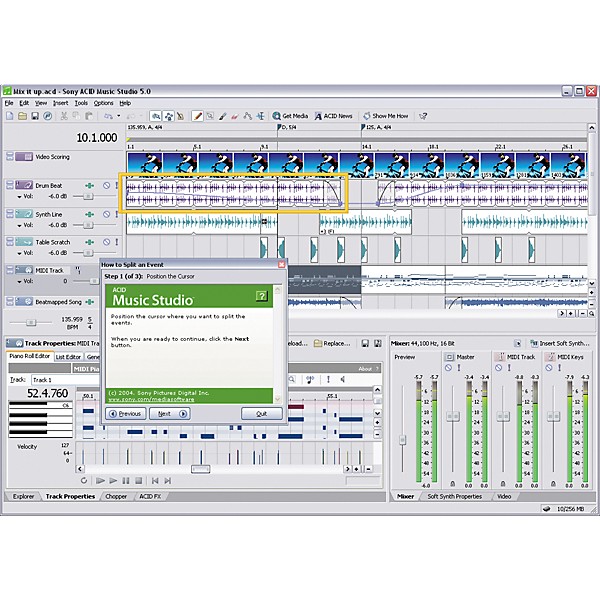
Task: Minimize the MIDI Track track height
Action: click(10, 268)
